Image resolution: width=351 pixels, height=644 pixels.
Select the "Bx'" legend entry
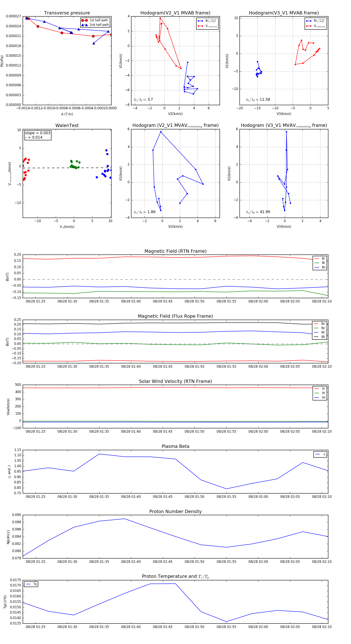click(x=320, y=324)
